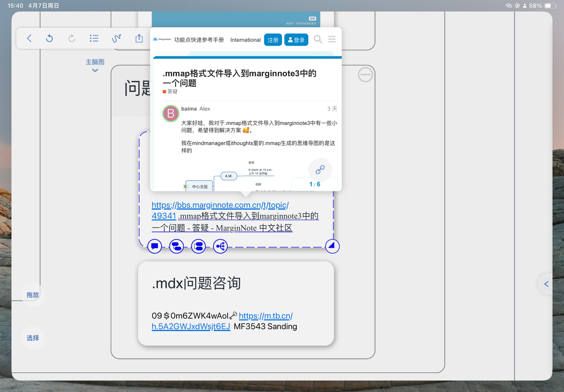Image resolution: width=564 pixels, height=392 pixels.
Task: Click the baima username
Action: click(x=189, y=109)
